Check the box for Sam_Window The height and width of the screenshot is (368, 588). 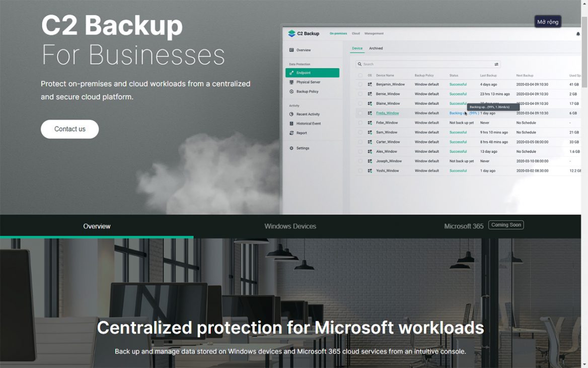coord(360,132)
